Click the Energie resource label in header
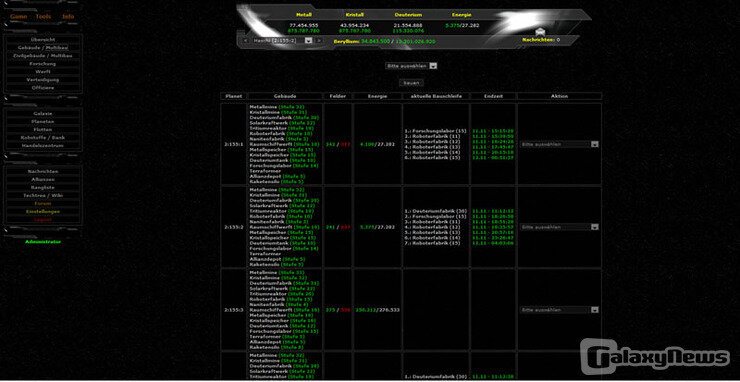The width and height of the screenshot is (740, 382). 461,15
